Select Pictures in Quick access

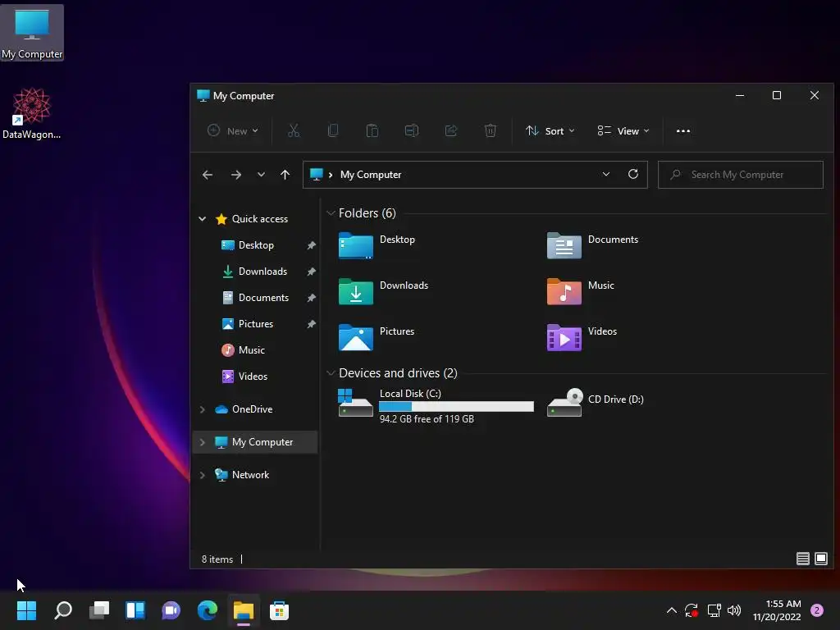(x=256, y=323)
